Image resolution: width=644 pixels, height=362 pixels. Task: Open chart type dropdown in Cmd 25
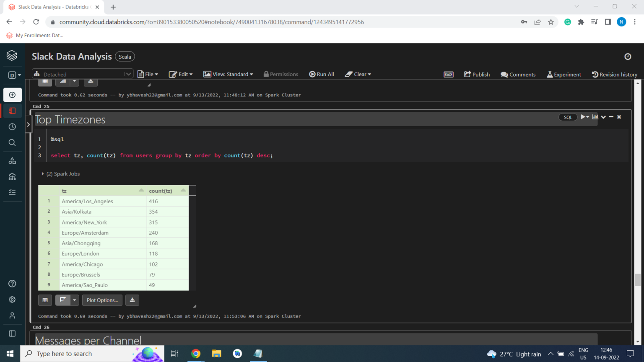(x=75, y=300)
